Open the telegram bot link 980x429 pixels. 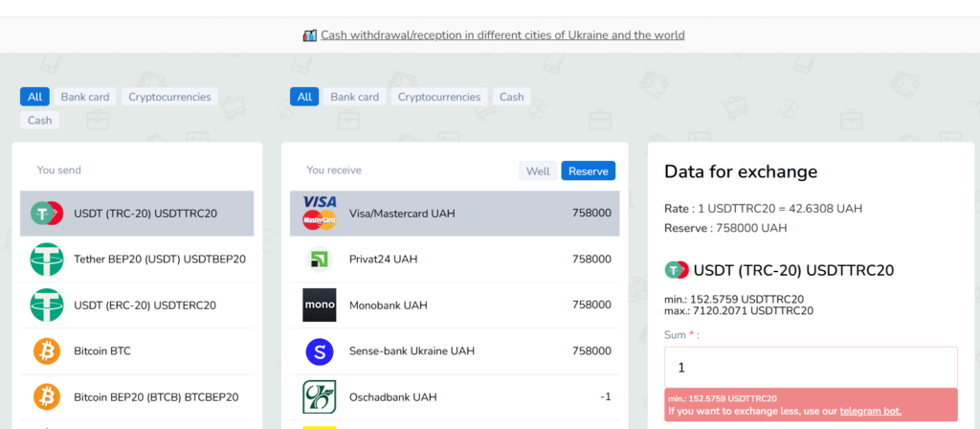click(x=871, y=412)
